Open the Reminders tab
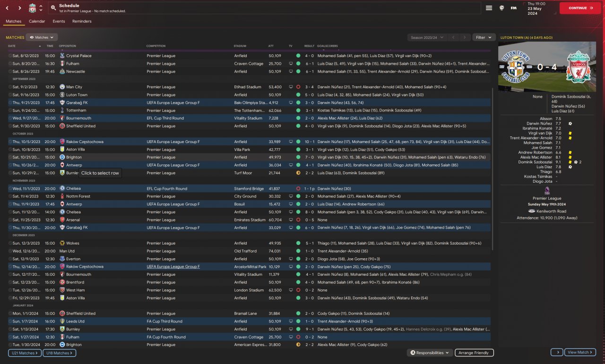605x364 pixels. pos(82,21)
